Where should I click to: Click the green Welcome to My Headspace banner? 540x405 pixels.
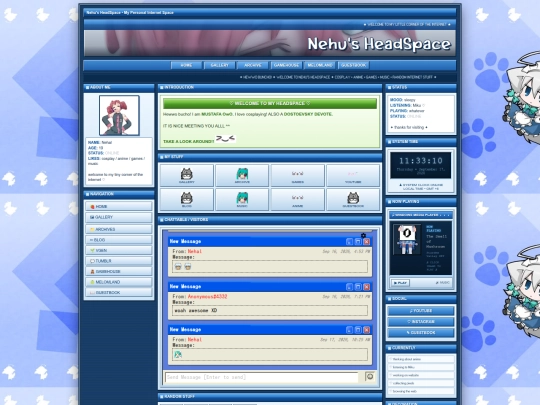270,103
